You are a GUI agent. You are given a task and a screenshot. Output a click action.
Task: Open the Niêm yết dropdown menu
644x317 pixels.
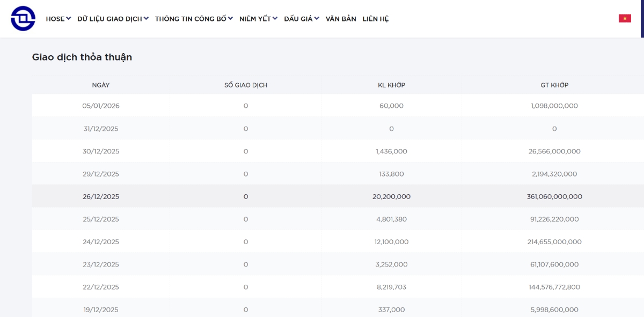[258, 19]
